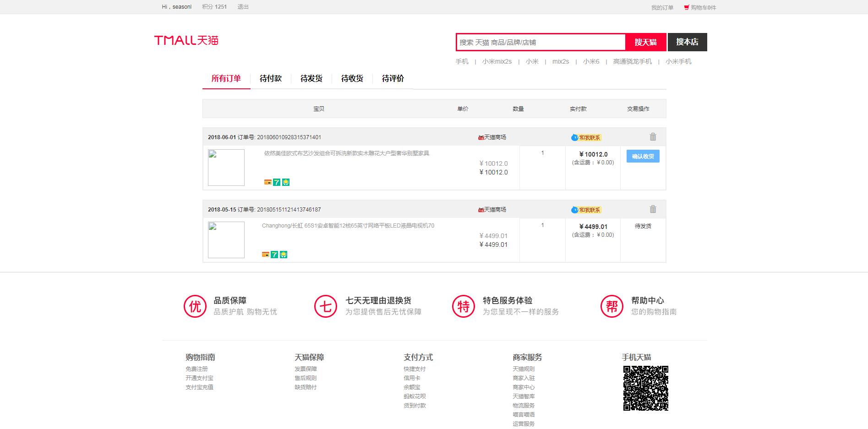Image resolution: width=868 pixels, height=429 pixels.
Task: Open the 开通支付宝 footer link
Action: coord(199,378)
